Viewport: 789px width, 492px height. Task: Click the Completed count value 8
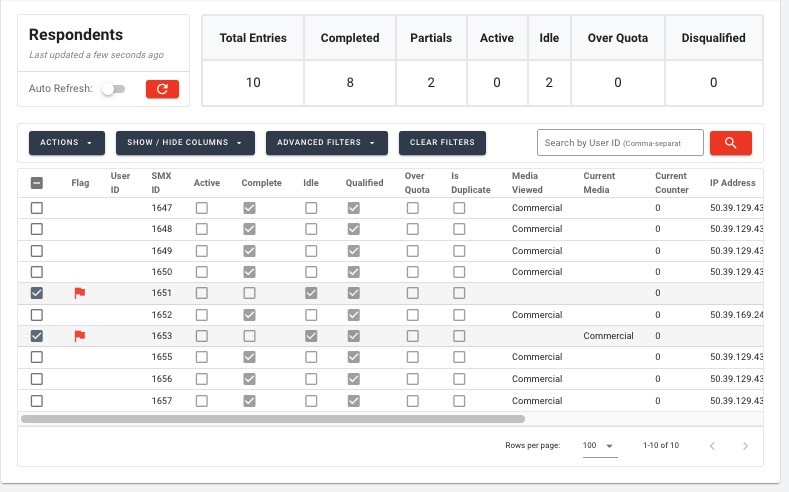[350, 83]
